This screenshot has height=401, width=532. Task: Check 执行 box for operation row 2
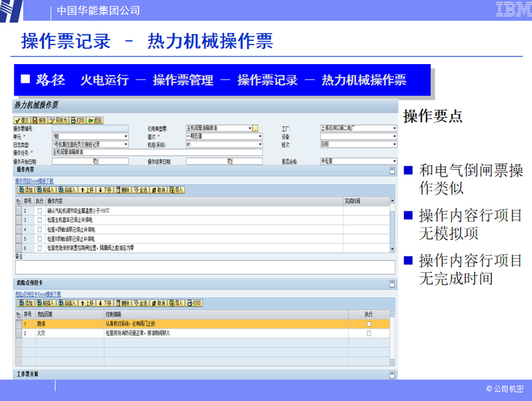(x=40, y=211)
